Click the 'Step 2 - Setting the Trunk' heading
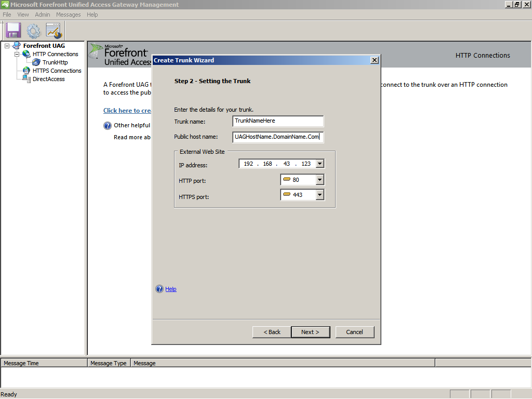The image size is (532, 399). point(212,81)
